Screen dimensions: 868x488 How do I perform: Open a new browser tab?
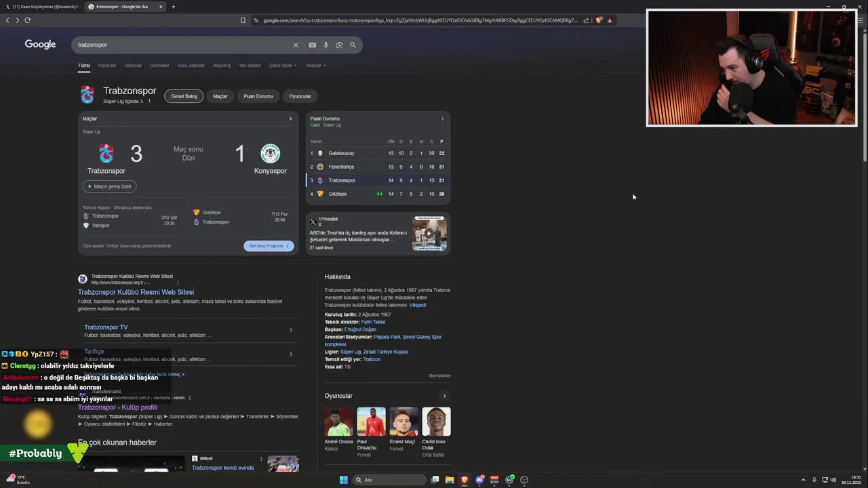tap(173, 7)
